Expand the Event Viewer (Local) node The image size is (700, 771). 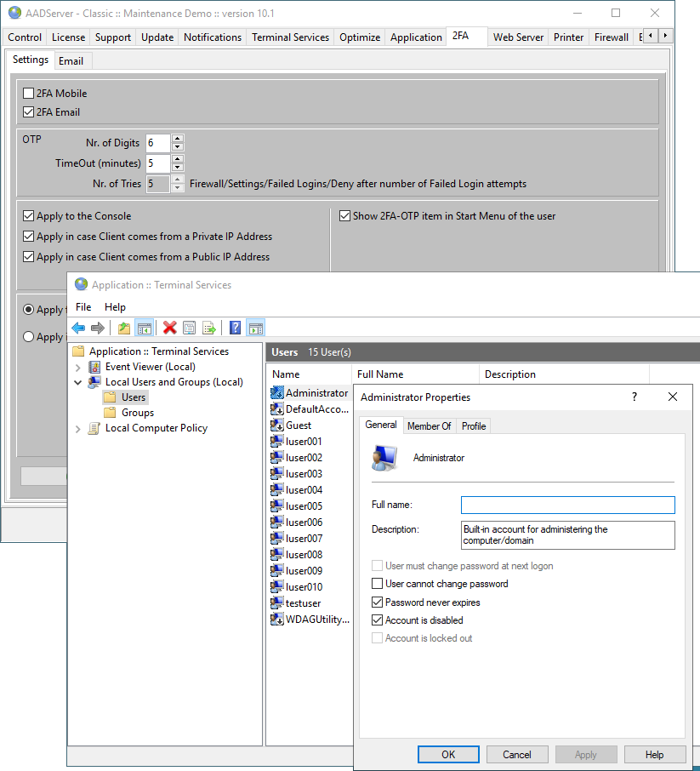77,368
